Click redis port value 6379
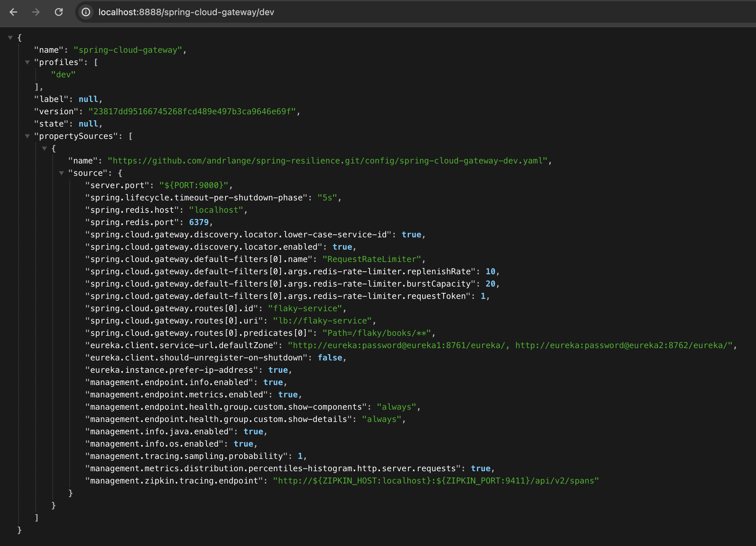This screenshot has width=756, height=546. [199, 222]
